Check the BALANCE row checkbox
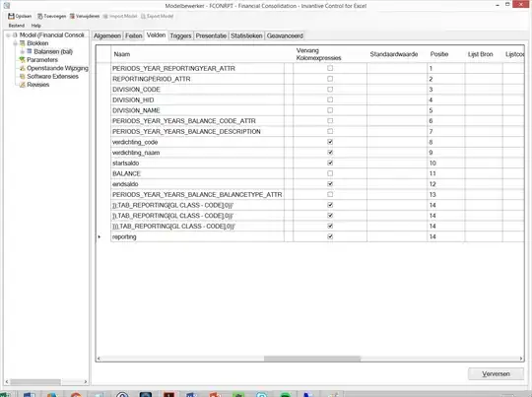532x397 pixels. (330, 173)
